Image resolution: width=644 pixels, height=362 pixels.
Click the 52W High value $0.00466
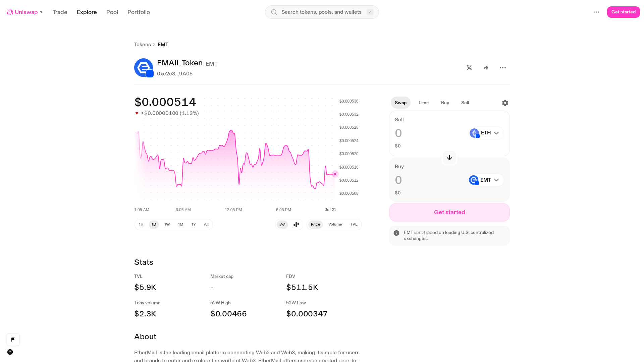(228, 314)
